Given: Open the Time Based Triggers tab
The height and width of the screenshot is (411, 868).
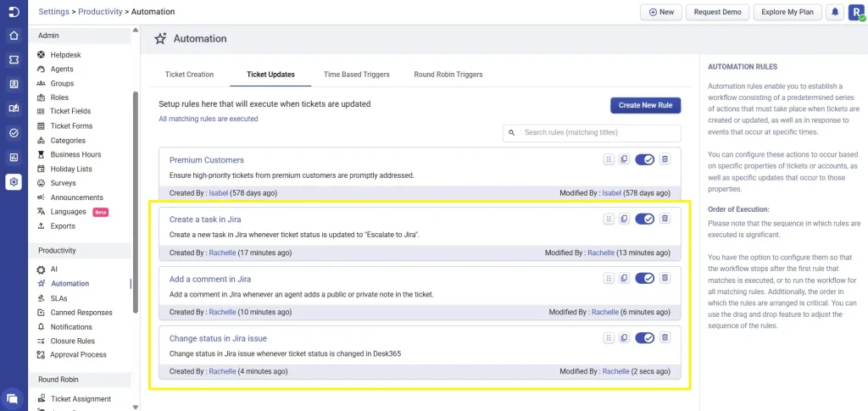Looking at the screenshot, I should (x=357, y=74).
